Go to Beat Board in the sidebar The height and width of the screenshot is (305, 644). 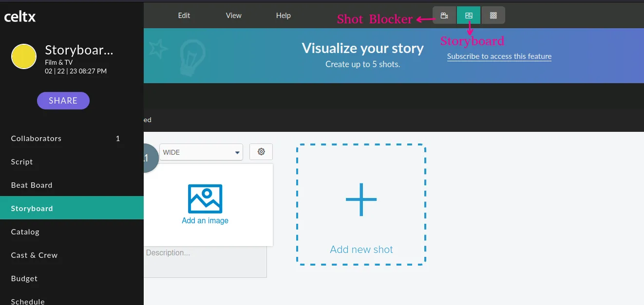72,185
